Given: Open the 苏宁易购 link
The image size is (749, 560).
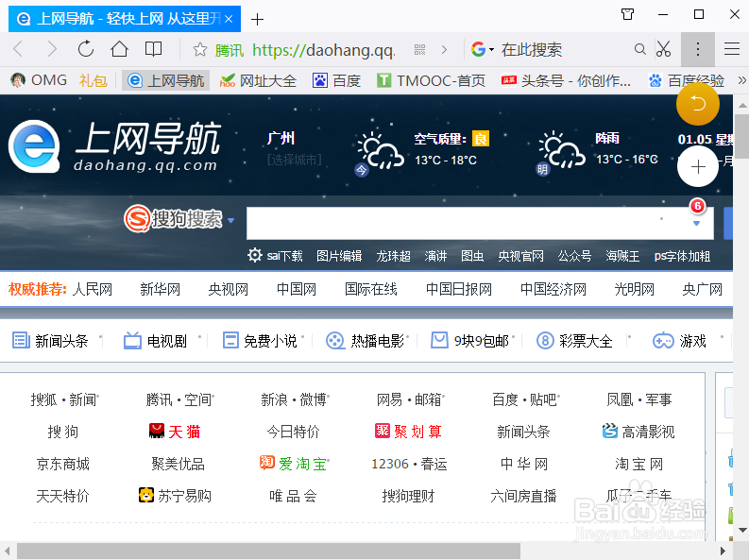Looking at the screenshot, I should (175, 496).
